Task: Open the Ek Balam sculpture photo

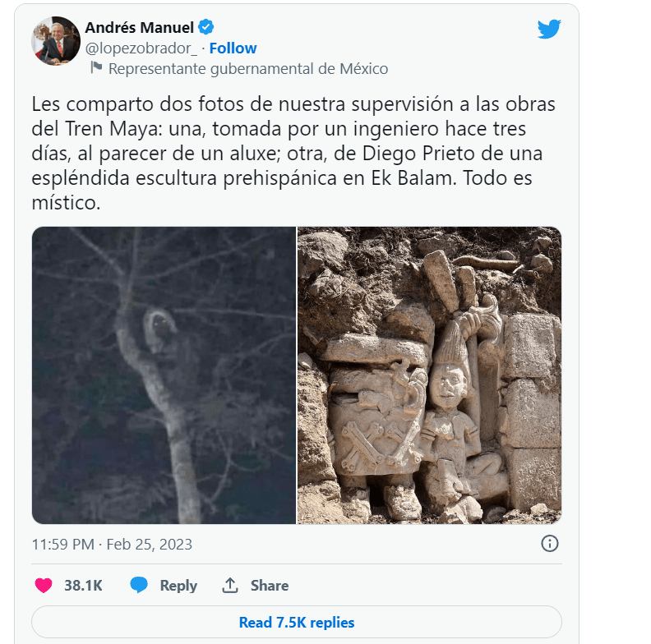Action: coord(429,375)
